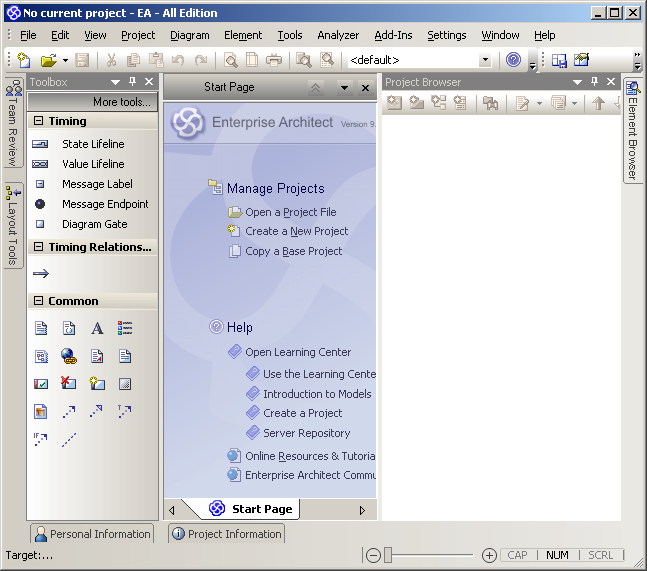Collapse the Timing toolbox section
This screenshot has width=647, height=571.
click(38, 120)
